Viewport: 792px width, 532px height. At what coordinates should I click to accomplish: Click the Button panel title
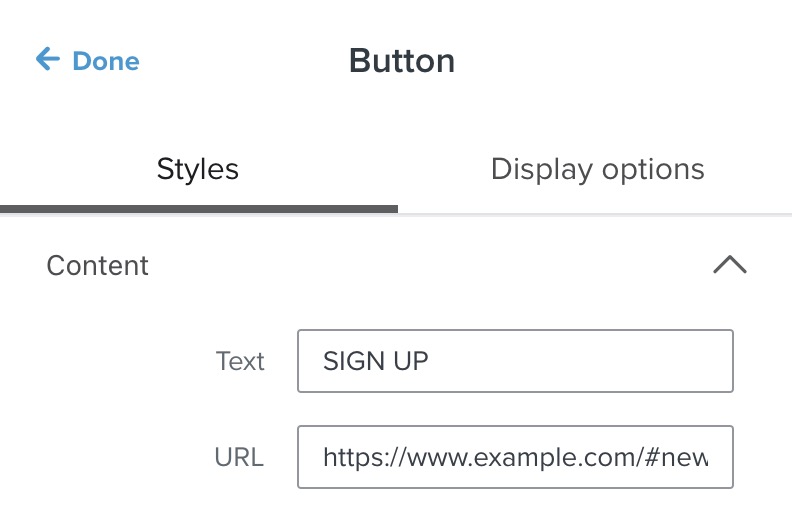click(402, 61)
